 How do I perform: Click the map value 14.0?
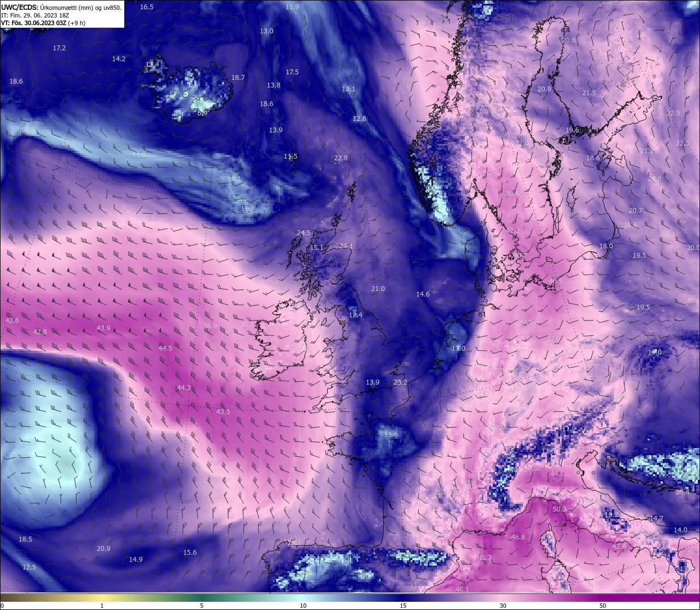coord(680,530)
